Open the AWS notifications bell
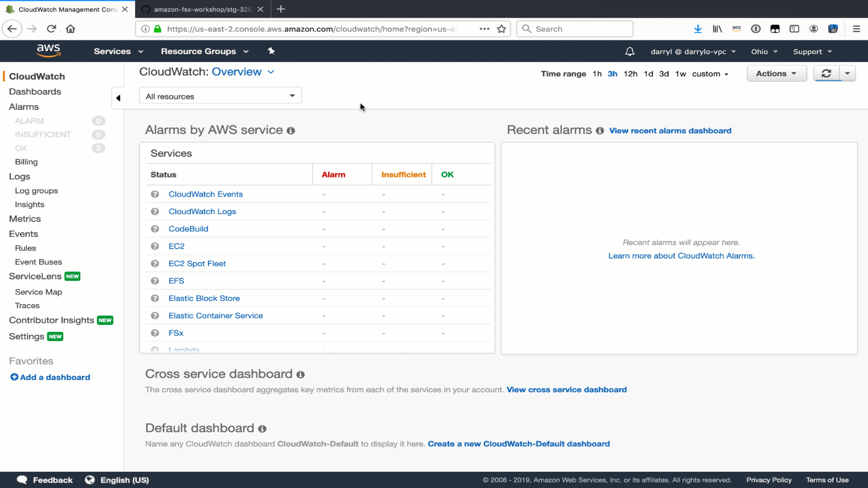This screenshot has height=488, width=868. [x=630, y=52]
